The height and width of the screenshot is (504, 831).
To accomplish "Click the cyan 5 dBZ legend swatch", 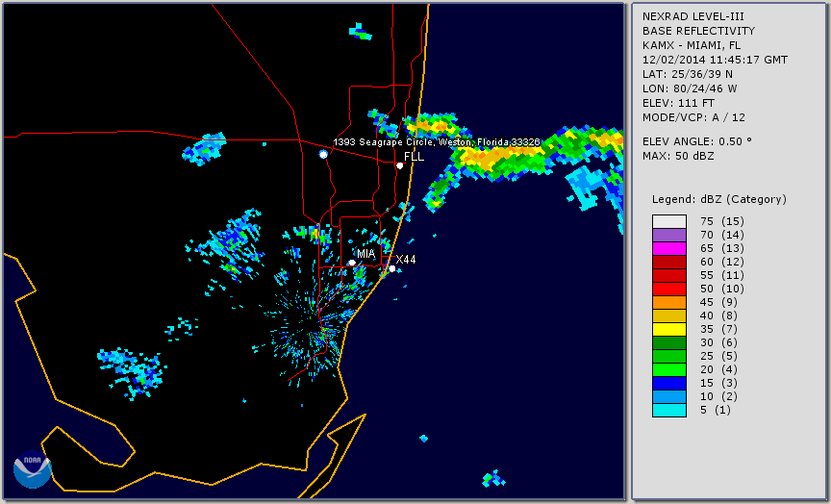I will [x=669, y=410].
